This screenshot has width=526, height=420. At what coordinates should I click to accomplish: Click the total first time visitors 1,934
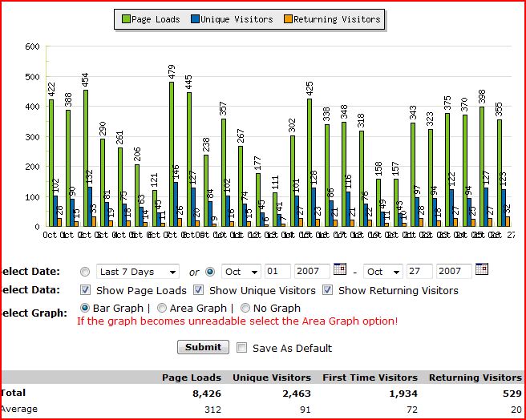click(x=403, y=394)
